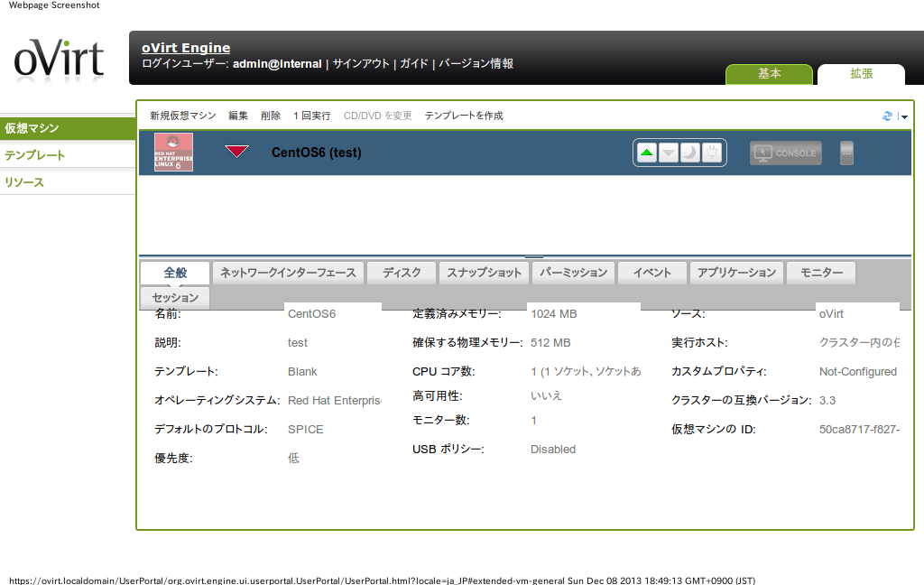Select リソース in the left sidebar
Screen dimensions: 924x585
click(24, 182)
